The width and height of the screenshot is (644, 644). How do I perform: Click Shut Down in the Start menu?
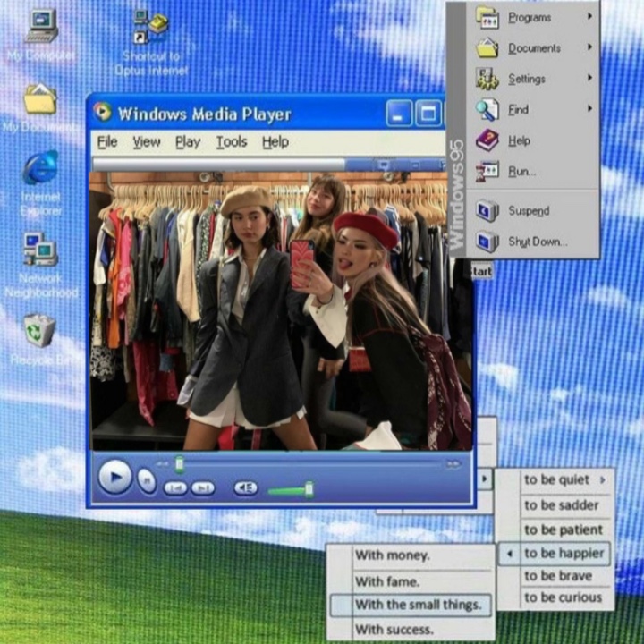[x=537, y=241]
